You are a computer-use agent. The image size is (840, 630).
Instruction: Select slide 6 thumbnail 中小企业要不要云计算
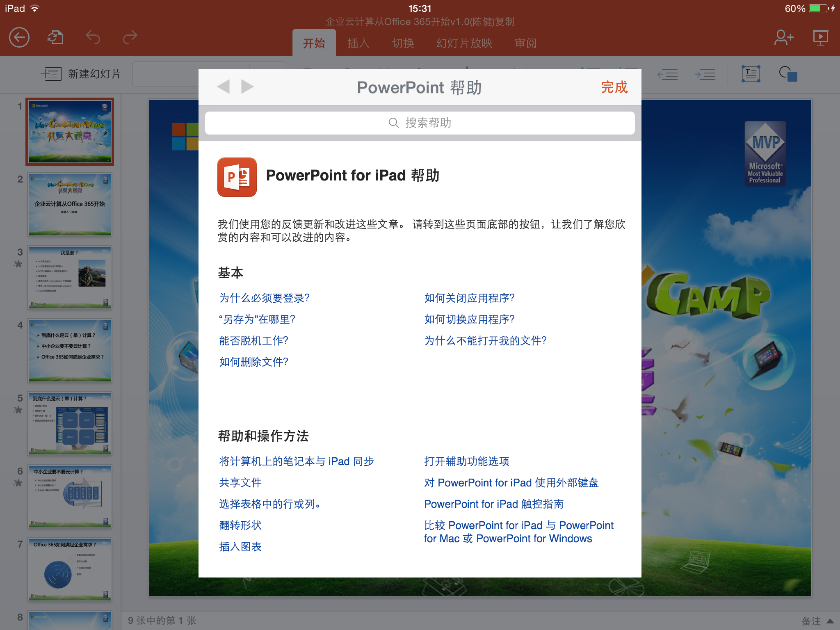(70, 497)
